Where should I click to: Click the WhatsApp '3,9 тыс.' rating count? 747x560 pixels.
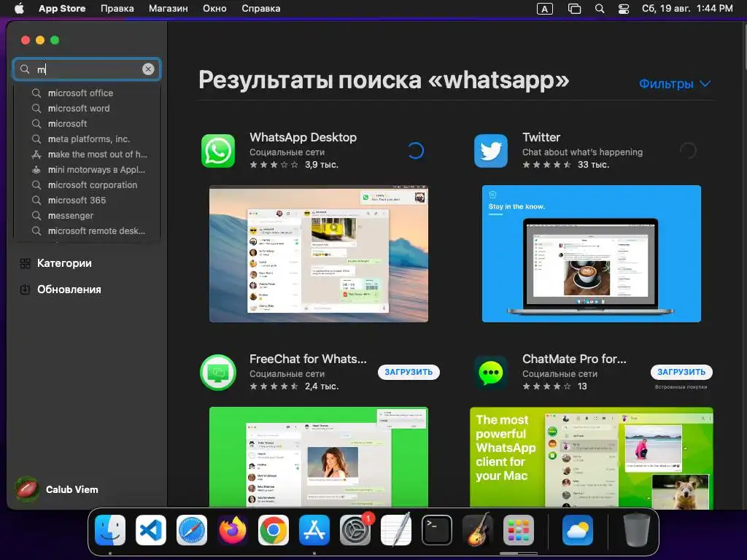click(x=322, y=165)
